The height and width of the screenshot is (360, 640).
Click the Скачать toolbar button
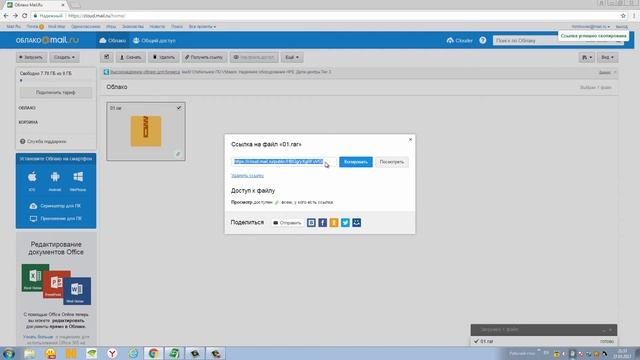(131, 57)
